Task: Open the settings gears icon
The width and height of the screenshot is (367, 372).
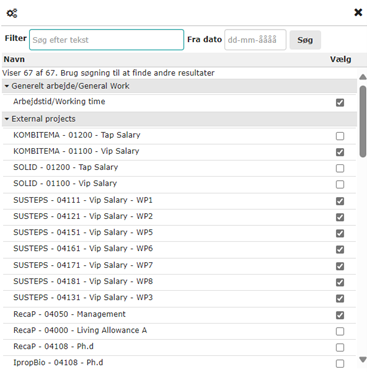Action: pyautogui.click(x=12, y=13)
